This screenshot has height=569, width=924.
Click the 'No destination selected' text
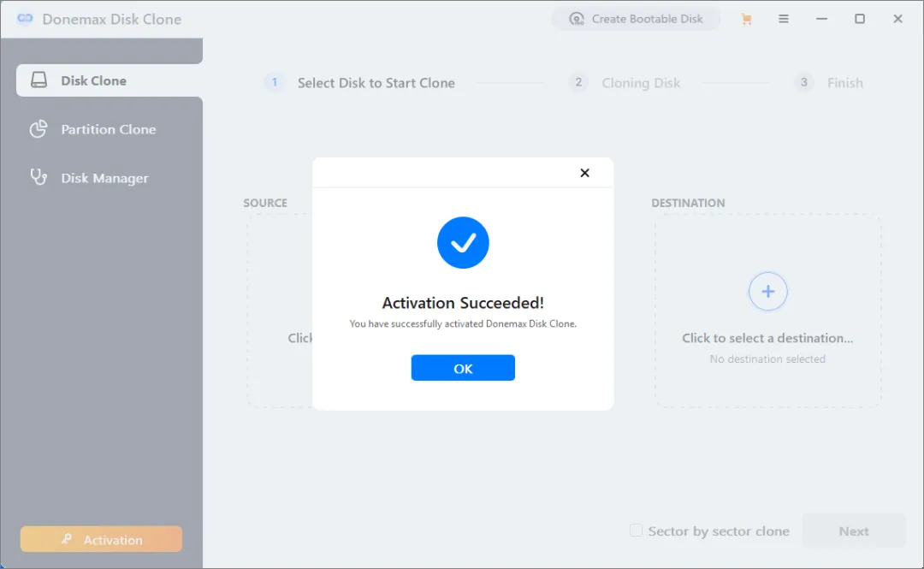tap(767, 359)
